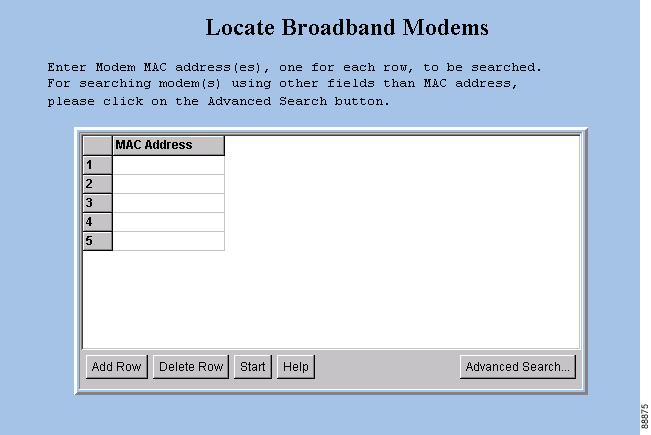Select the row header numbered 3
Viewport: 651px width, 435px height.
coord(98,203)
